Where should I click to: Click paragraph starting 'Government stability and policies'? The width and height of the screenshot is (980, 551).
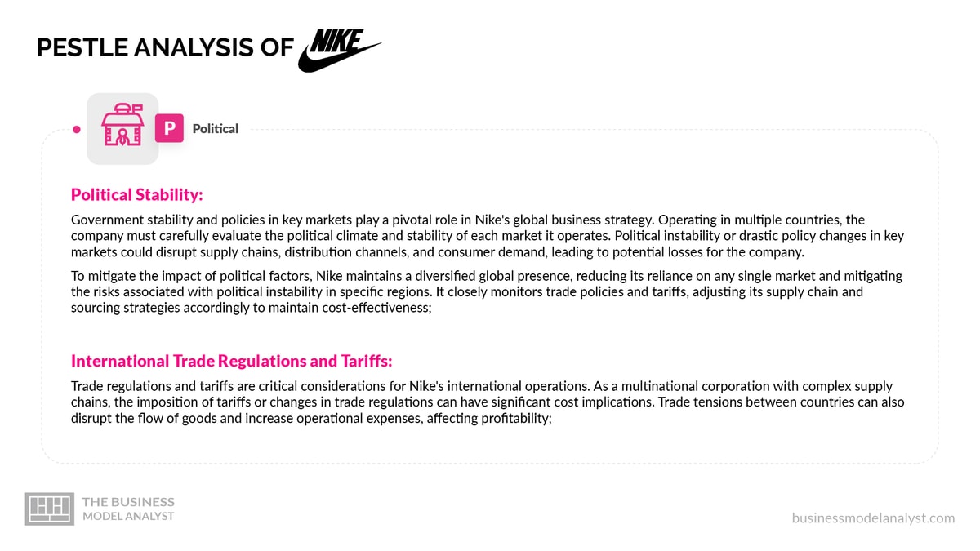click(x=488, y=236)
